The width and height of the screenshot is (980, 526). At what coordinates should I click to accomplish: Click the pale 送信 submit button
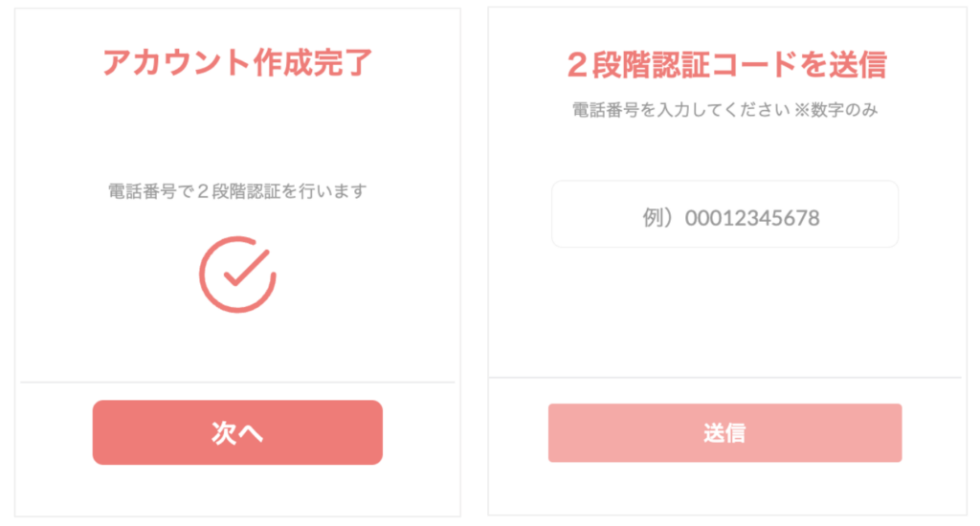pos(725,433)
